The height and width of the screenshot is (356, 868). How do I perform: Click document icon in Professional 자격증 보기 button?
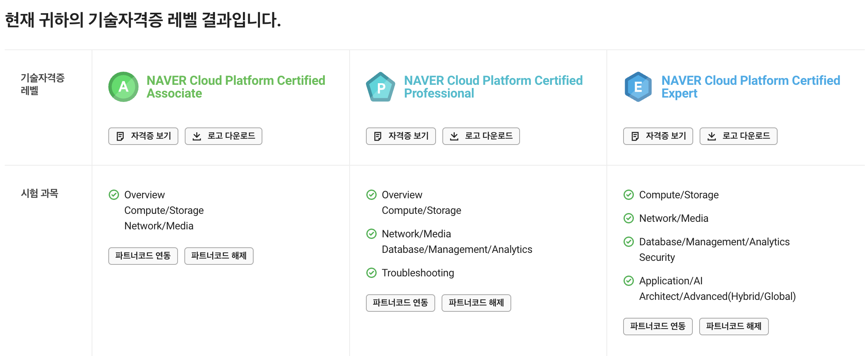pos(377,136)
